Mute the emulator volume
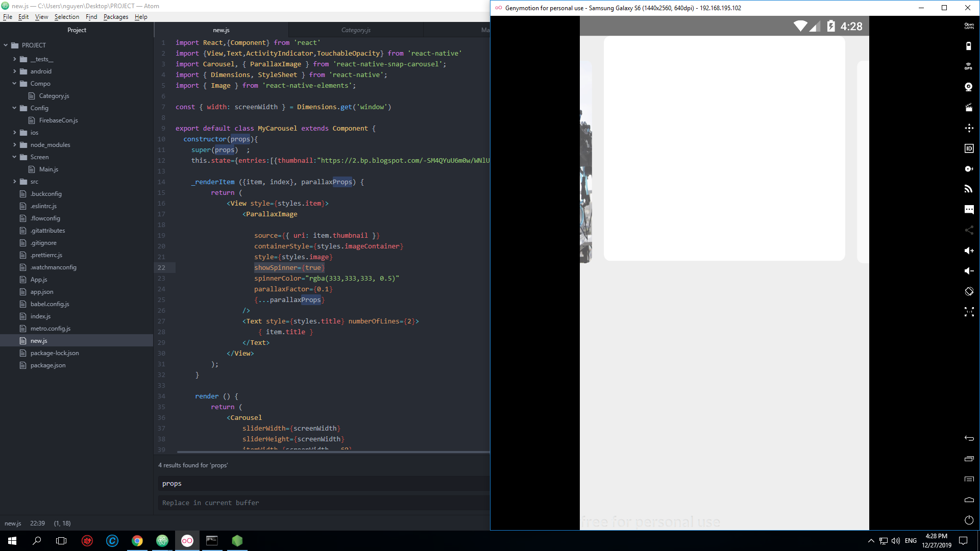The height and width of the screenshot is (551, 980). coord(969,270)
